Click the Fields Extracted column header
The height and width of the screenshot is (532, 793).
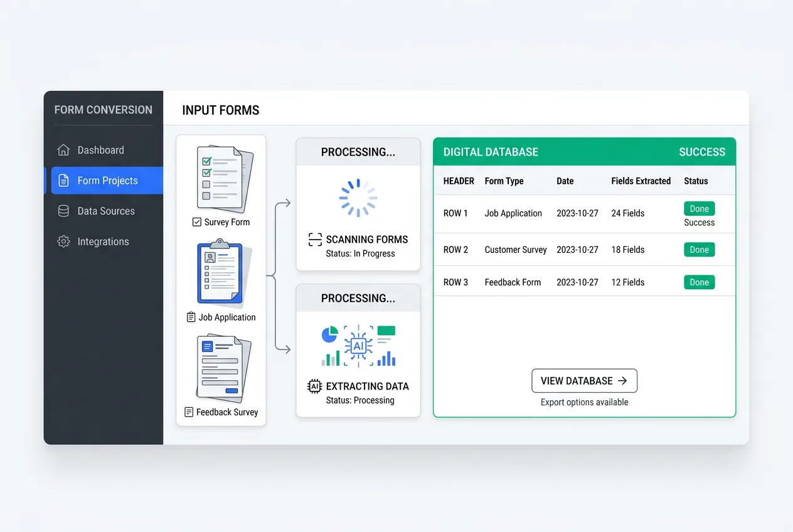[641, 181]
